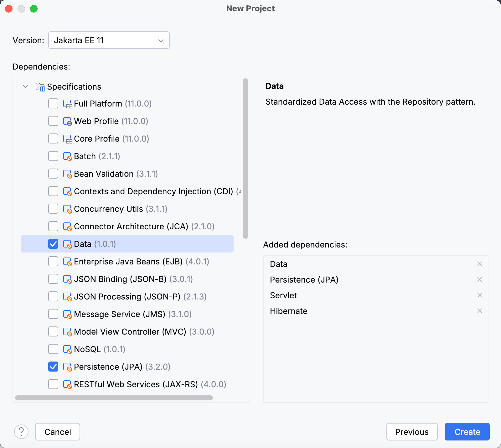Viewport: 501px width, 448px height.
Task: Open the help question mark icon
Action: tap(21, 432)
